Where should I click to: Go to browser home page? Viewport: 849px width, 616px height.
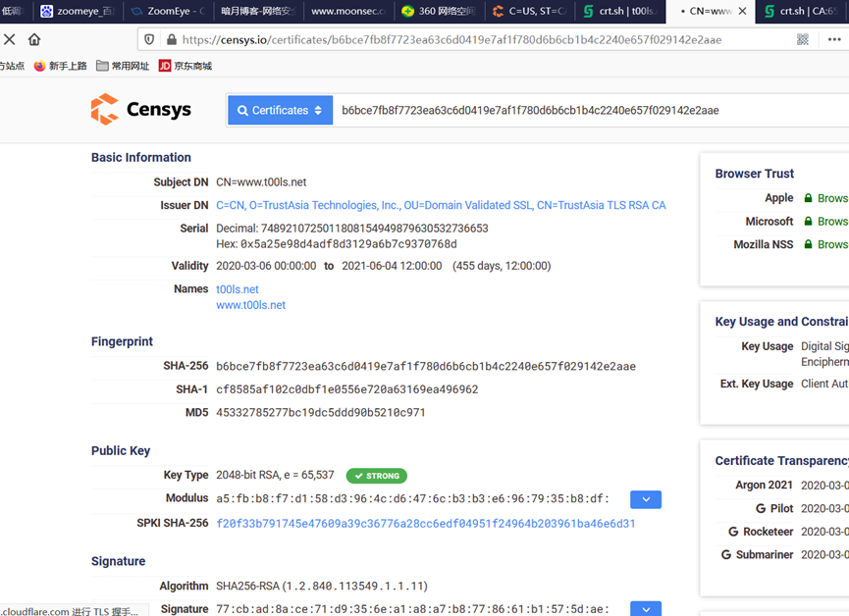click(34, 39)
